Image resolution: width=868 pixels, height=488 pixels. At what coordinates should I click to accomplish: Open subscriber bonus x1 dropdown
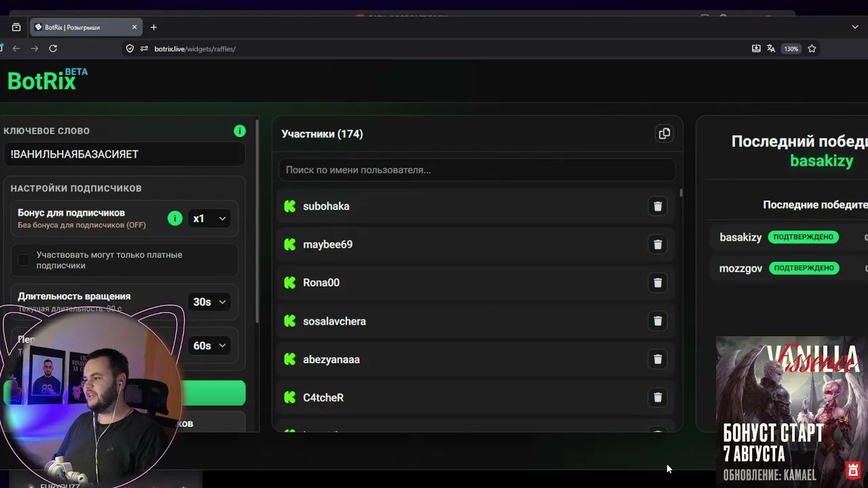[x=209, y=218]
